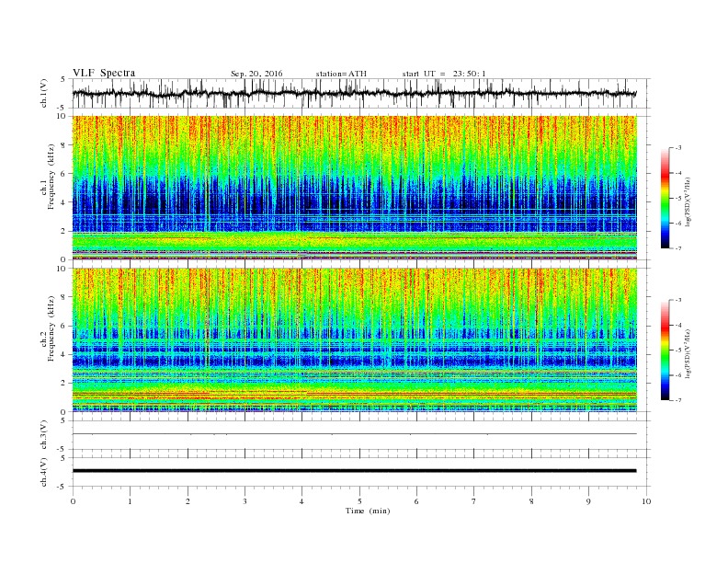
Task: Click the "ch.3(V)" axis label
Action: [44, 434]
